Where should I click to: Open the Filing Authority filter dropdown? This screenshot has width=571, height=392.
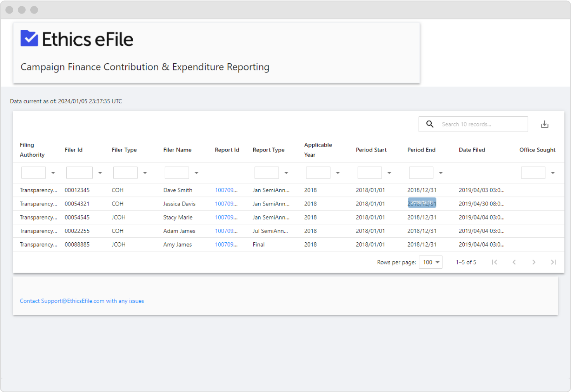click(x=53, y=173)
